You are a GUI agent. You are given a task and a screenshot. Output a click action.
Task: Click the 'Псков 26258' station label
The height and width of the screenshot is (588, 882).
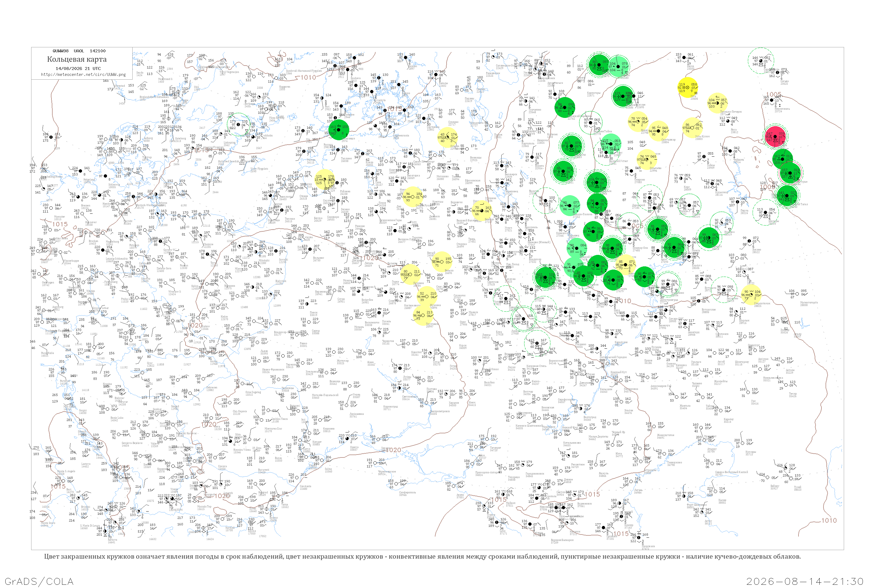382,204
